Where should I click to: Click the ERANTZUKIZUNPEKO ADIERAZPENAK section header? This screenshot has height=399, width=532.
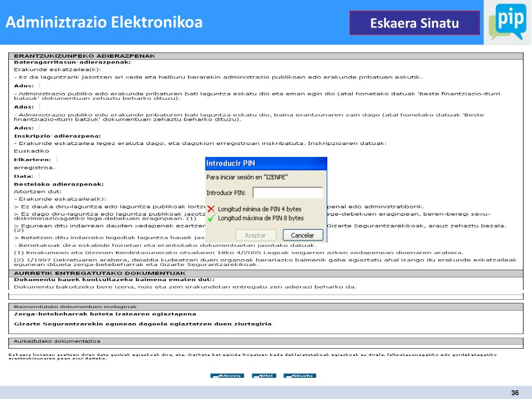coord(265,56)
